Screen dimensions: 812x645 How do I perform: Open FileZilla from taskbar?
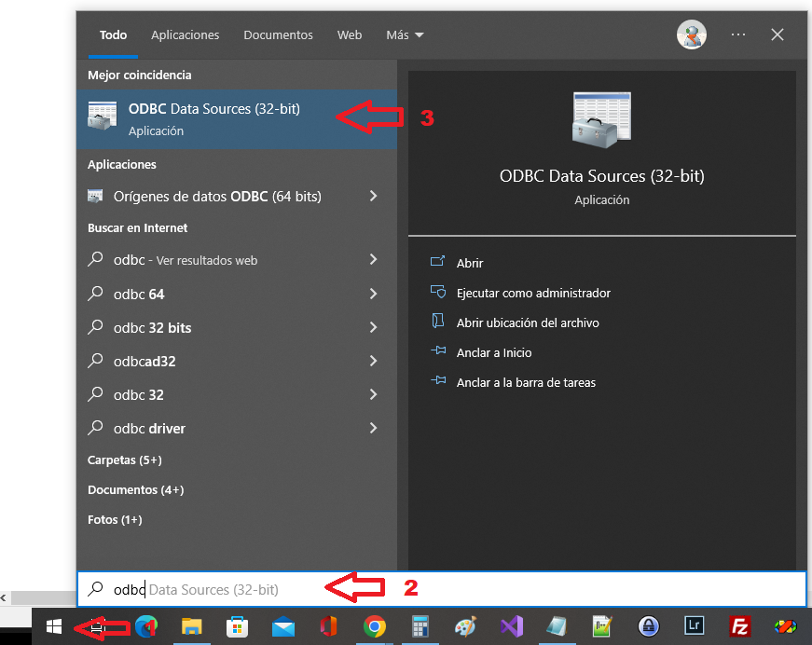point(740,627)
